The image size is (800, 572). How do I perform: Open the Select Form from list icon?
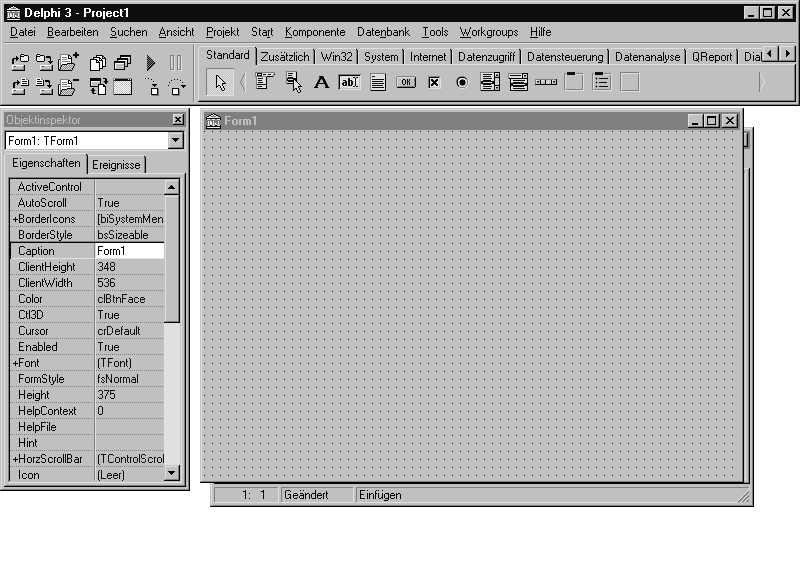click(x=122, y=63)
